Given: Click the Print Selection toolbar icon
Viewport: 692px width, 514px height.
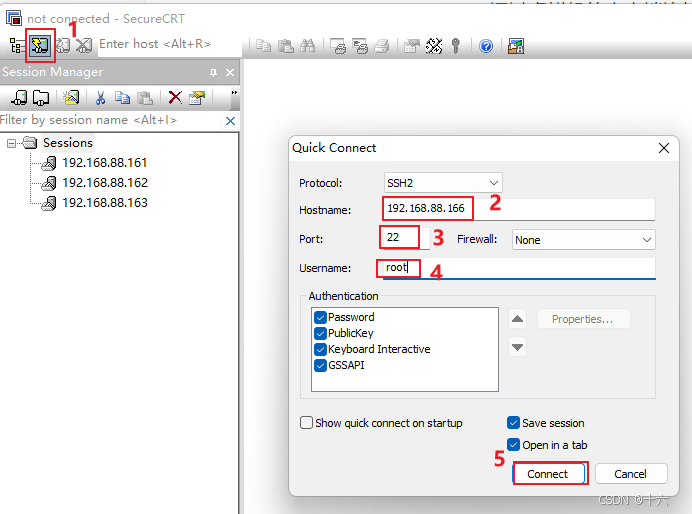Looking at the screenshot, I should [x=361, y=46].
